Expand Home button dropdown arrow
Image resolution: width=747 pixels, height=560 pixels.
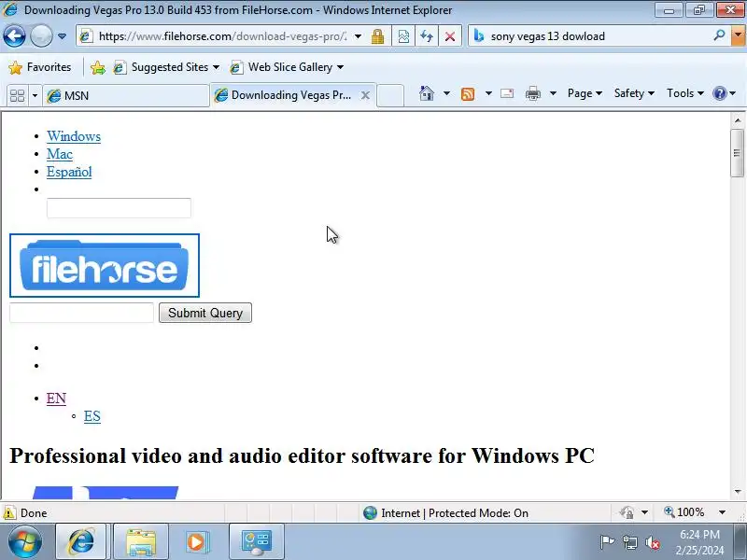(x=446, y=93)
